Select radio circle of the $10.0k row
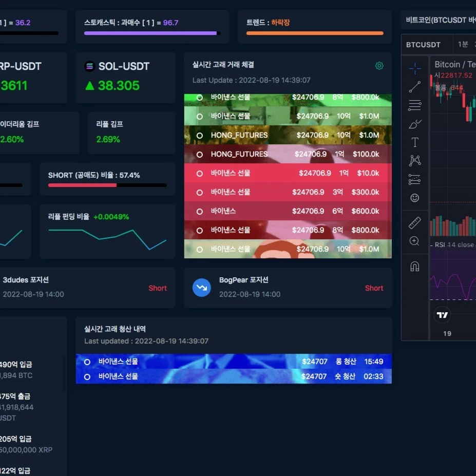This screenshot has height=476, width=476. click(200, 174)
